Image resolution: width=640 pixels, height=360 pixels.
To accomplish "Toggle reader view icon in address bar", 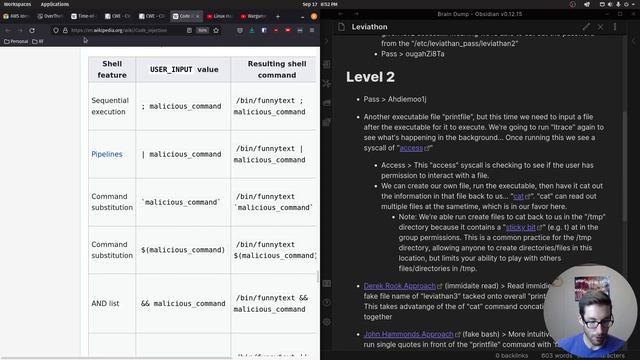I will point(189,30).
